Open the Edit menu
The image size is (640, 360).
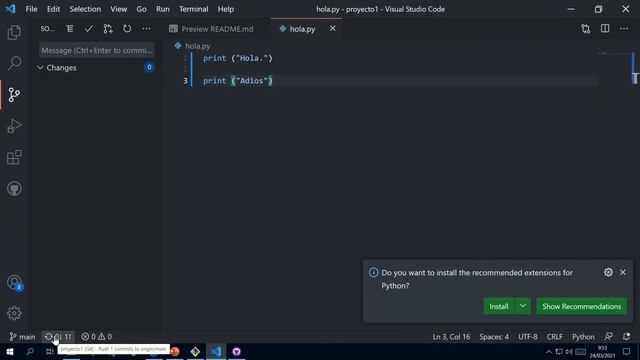[x=53, y=9]
